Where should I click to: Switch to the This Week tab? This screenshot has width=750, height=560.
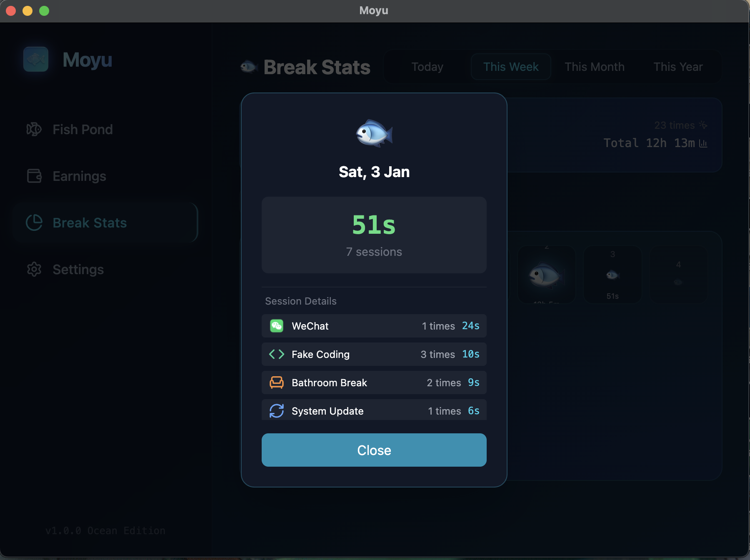511,67
